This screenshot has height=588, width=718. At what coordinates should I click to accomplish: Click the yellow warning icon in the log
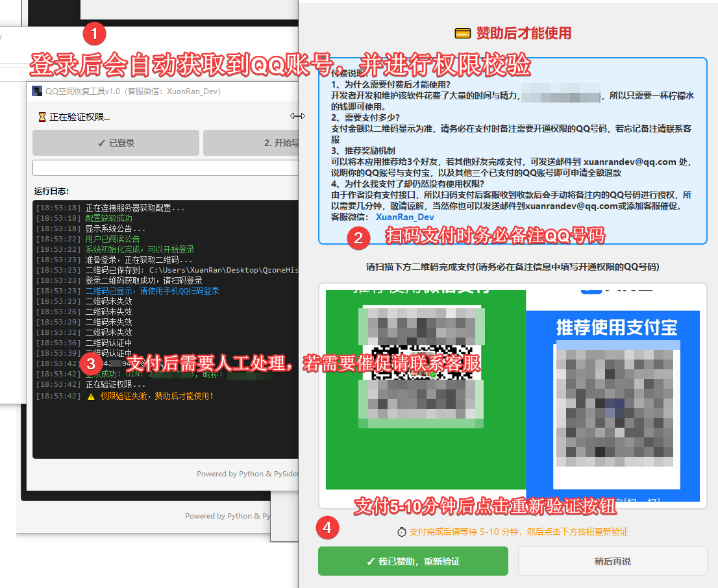91,396
